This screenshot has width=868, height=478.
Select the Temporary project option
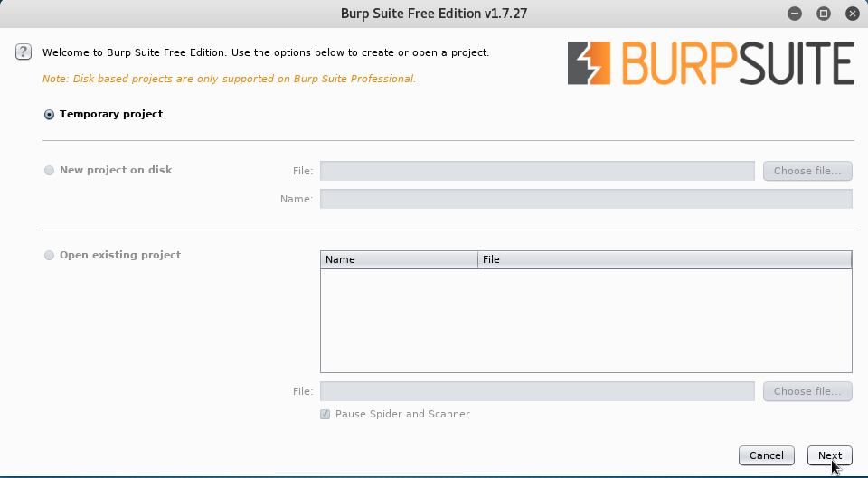click(49, 115)
